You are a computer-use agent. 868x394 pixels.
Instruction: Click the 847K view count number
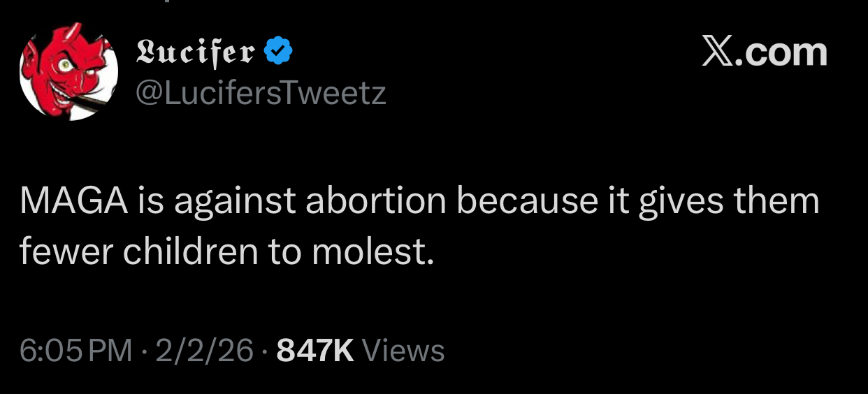click(315, 350)
